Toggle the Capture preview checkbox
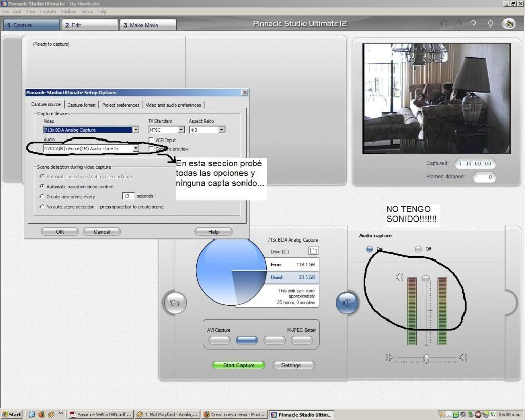525x420 pixels. point(151,149)
